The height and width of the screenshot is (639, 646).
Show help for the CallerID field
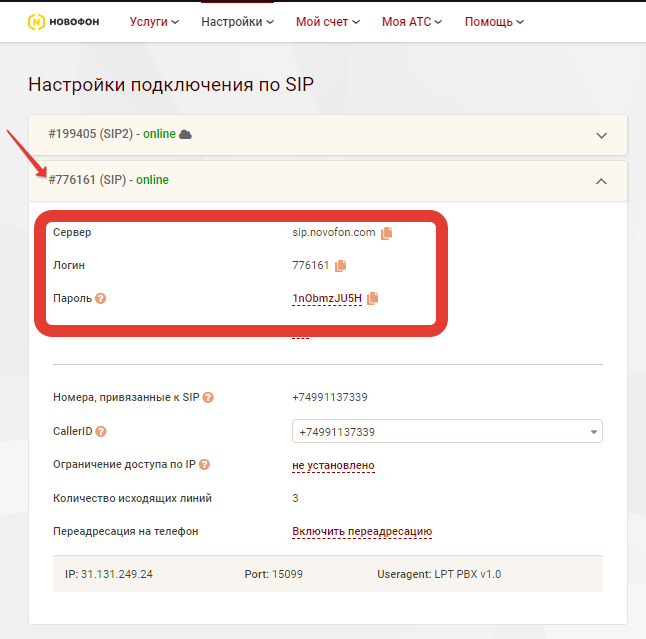pyautogui.click(x=101, y=431)
